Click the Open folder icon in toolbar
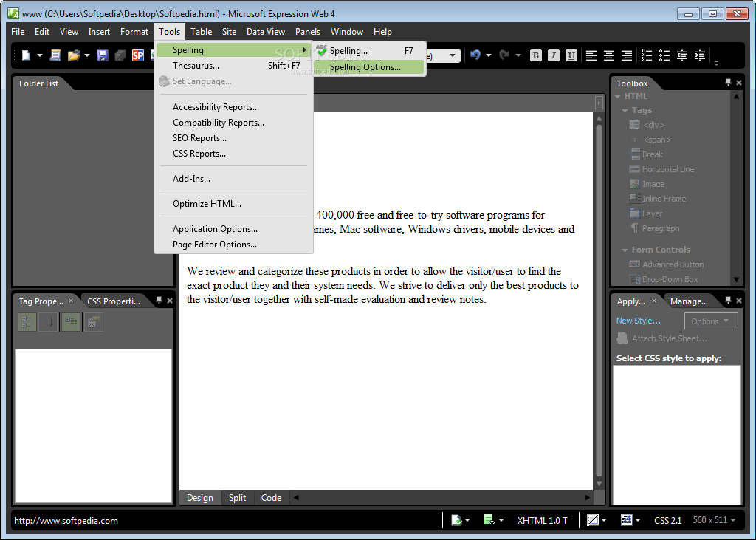The width and height of the screenshot is (756, 540). coord(73,55)
